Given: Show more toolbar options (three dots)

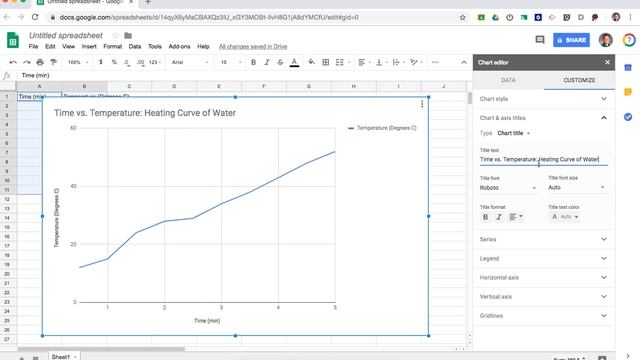Looking at the screenshot, I should click(435, 62).
